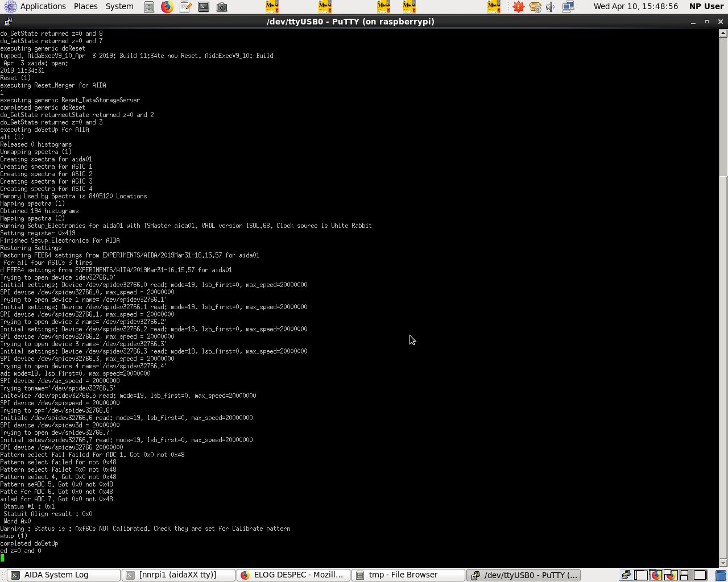This screenshot has width=728, height=582.
Task: Open the Trash icon in bottom panel
Action: pyautogui.click(x=721, y=575)
